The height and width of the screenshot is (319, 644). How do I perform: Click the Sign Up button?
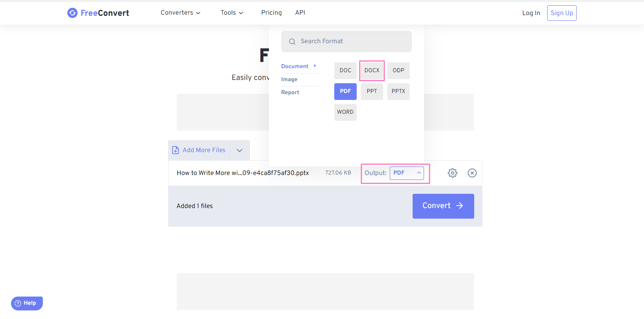tap(562, 13)
